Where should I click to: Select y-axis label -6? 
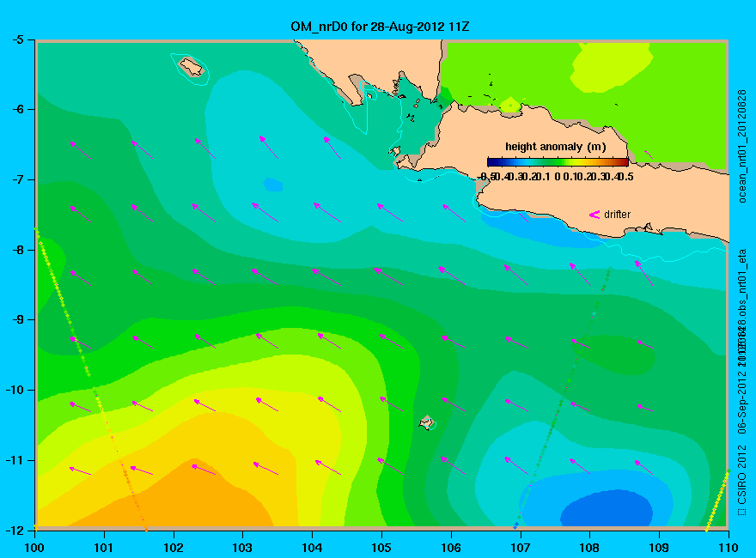[17, 109]
